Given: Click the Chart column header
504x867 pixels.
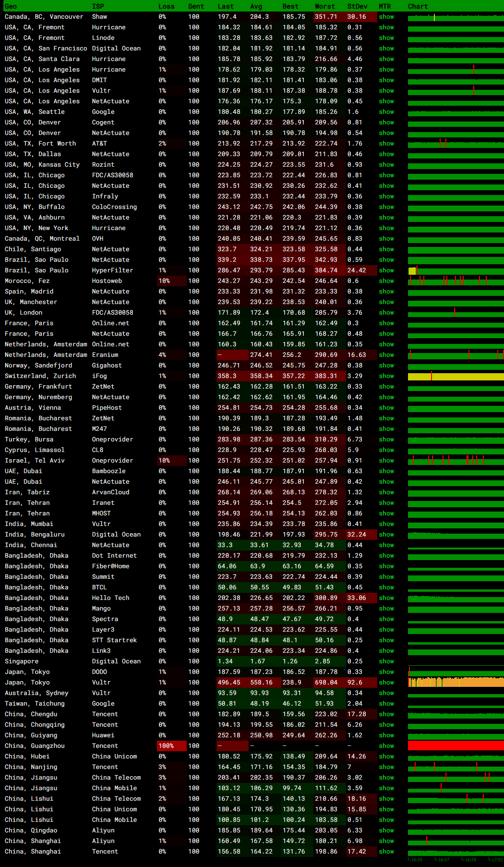Looking at the screenshot, I should click(418, 6).
